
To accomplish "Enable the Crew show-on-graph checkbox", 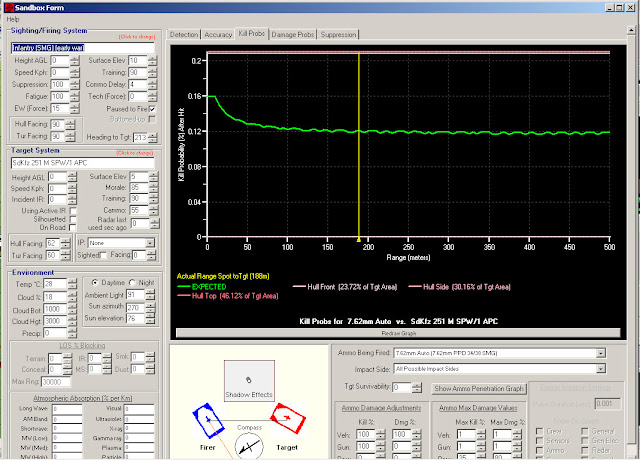I will point(540,431).
